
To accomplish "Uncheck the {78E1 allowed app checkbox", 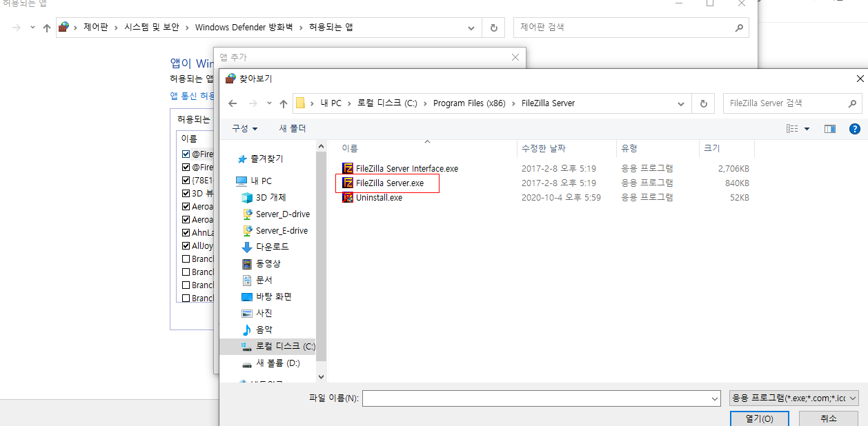I will [186, 180].
